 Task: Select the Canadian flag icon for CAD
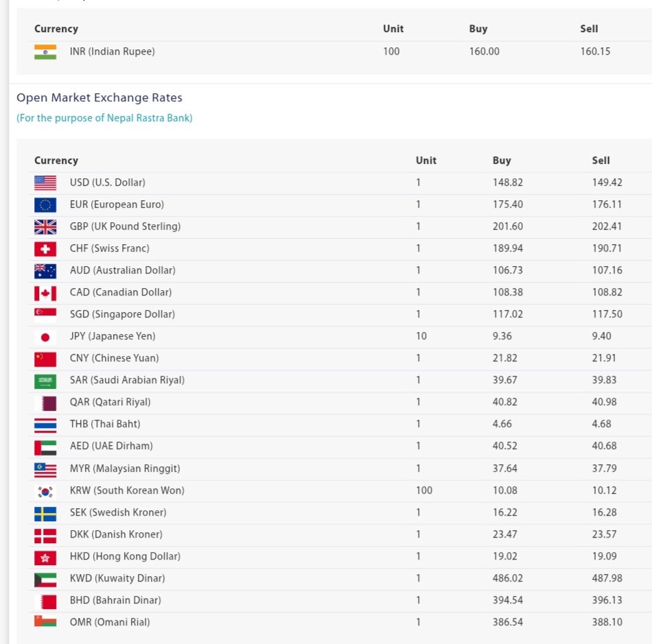[x=45, y=293]
